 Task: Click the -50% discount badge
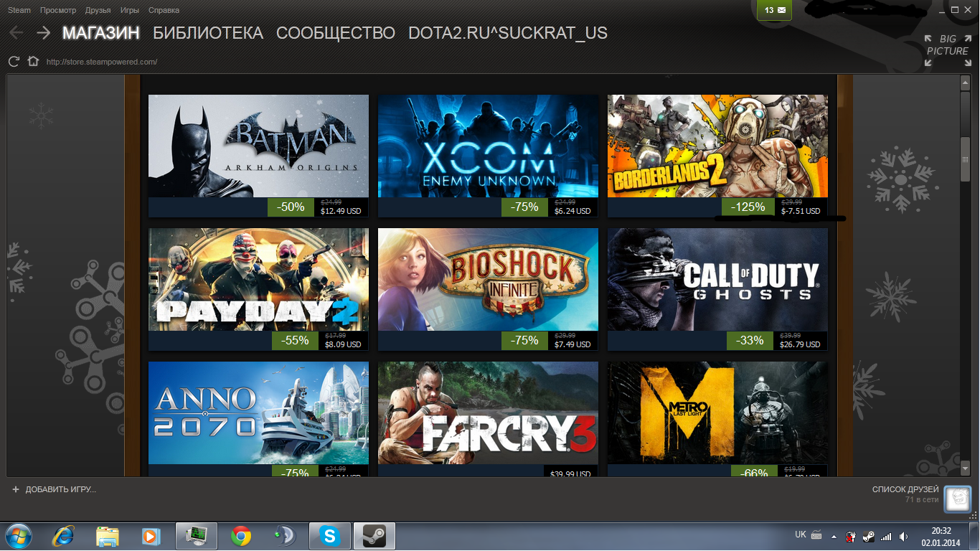point(292,207)
